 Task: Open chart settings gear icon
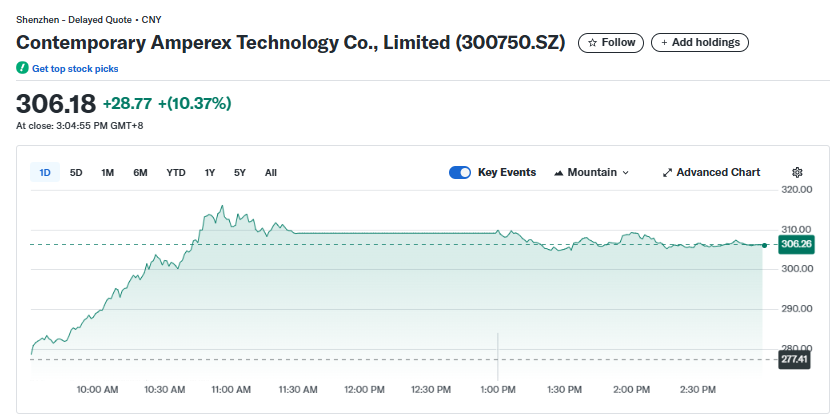pyautogui.click(x=797, y=173)
